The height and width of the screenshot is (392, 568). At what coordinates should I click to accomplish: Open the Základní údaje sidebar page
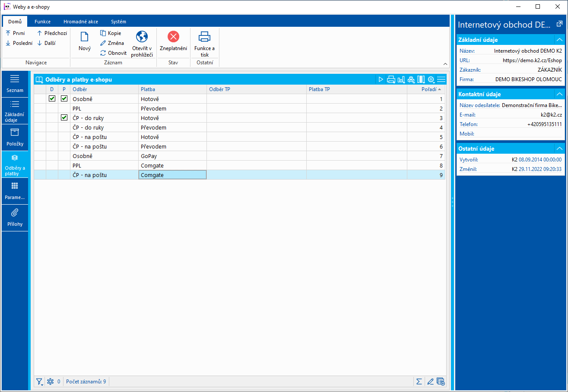click(15, 111)
